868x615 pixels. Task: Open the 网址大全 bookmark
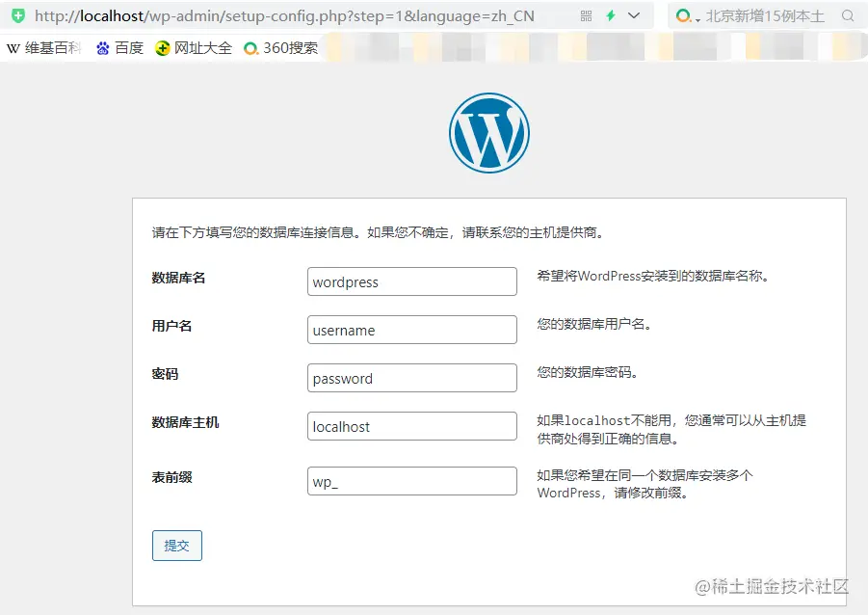[x=194, y=48]
